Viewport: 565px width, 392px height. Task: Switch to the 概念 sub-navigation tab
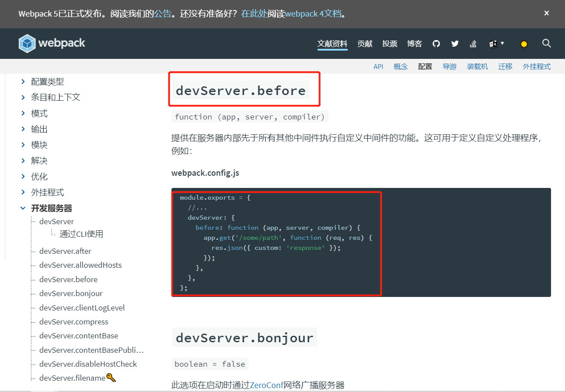(x=401, y=67)
